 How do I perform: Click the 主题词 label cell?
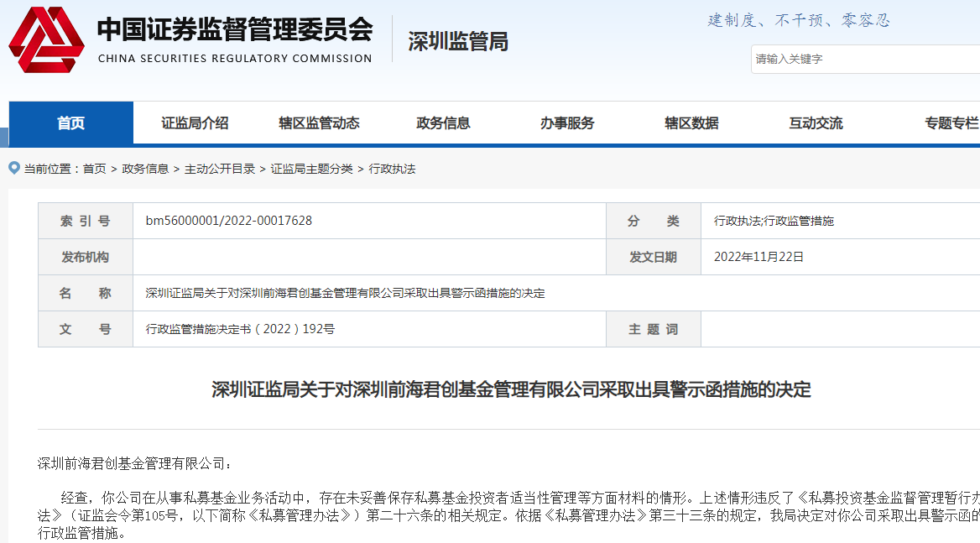pos(654,329)
